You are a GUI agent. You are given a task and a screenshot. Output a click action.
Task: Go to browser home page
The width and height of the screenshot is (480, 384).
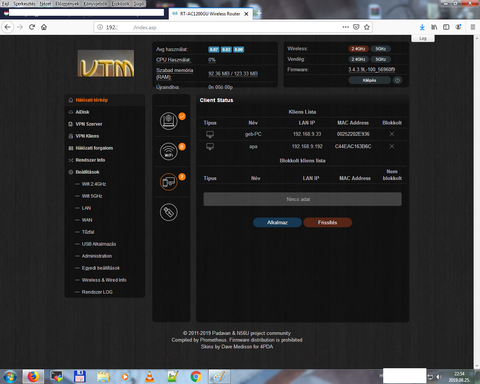point(44,27)
